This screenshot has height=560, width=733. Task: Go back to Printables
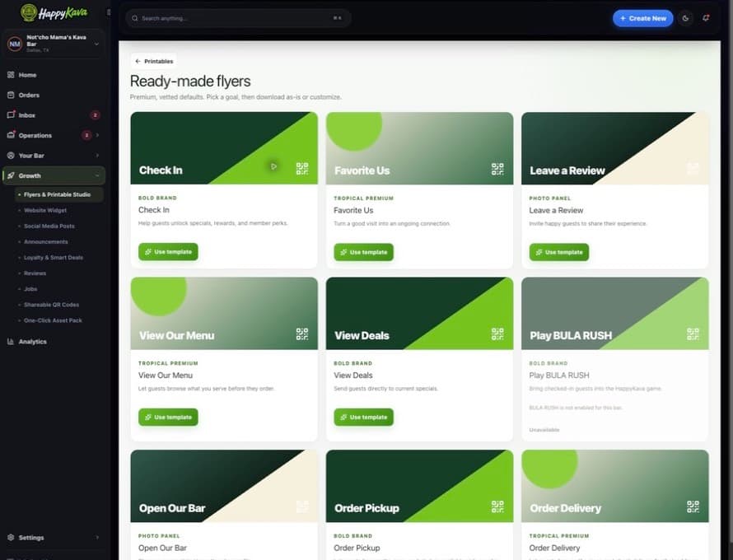click(154, 61)
